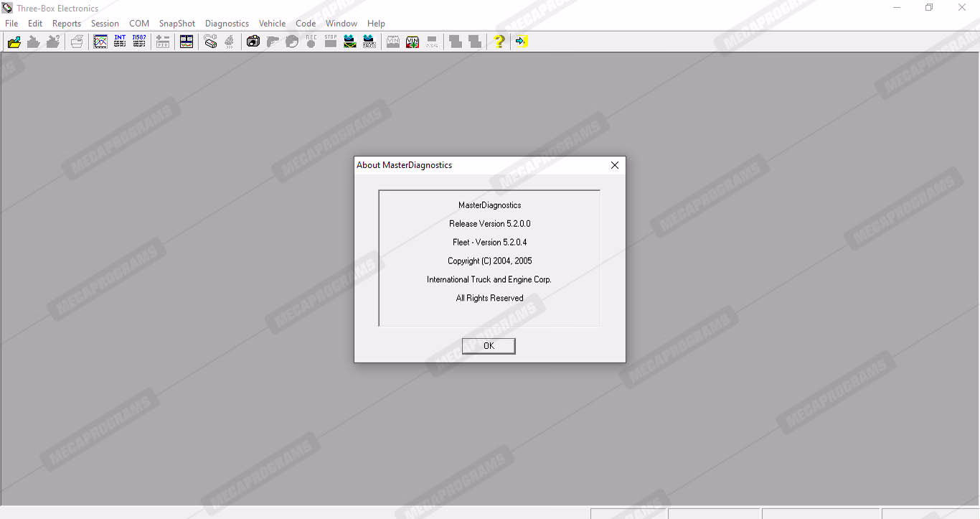Click the Three-Box Electronics app icon in title bar
This screenshot has height=519, width=980.
tap(7, 8)
